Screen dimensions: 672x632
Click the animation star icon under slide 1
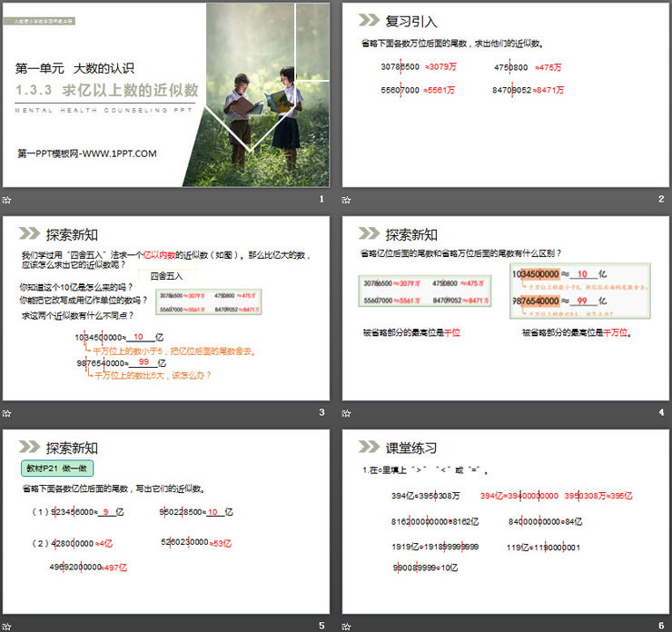(x=7, y=200)
